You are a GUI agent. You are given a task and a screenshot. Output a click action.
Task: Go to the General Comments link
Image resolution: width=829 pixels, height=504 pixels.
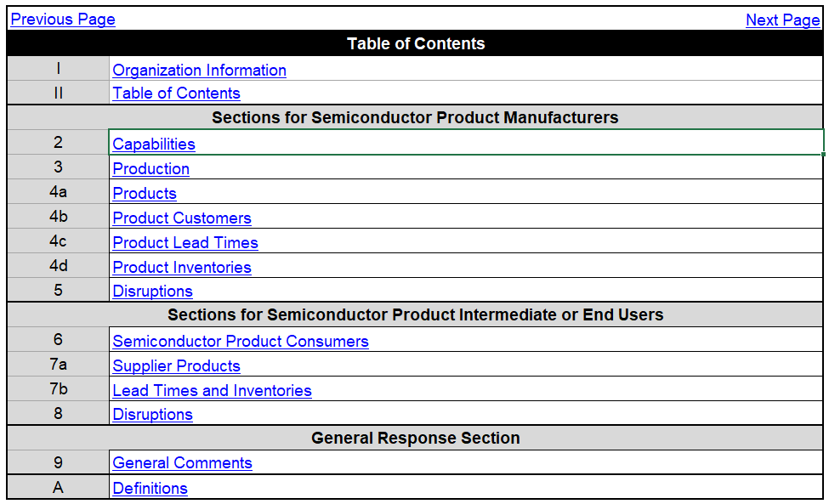coord(183,463)
